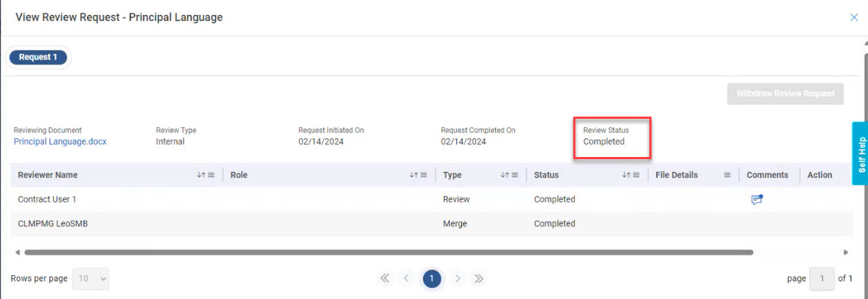Go to first page of results

pyautogui.click(x=384, y=279)
